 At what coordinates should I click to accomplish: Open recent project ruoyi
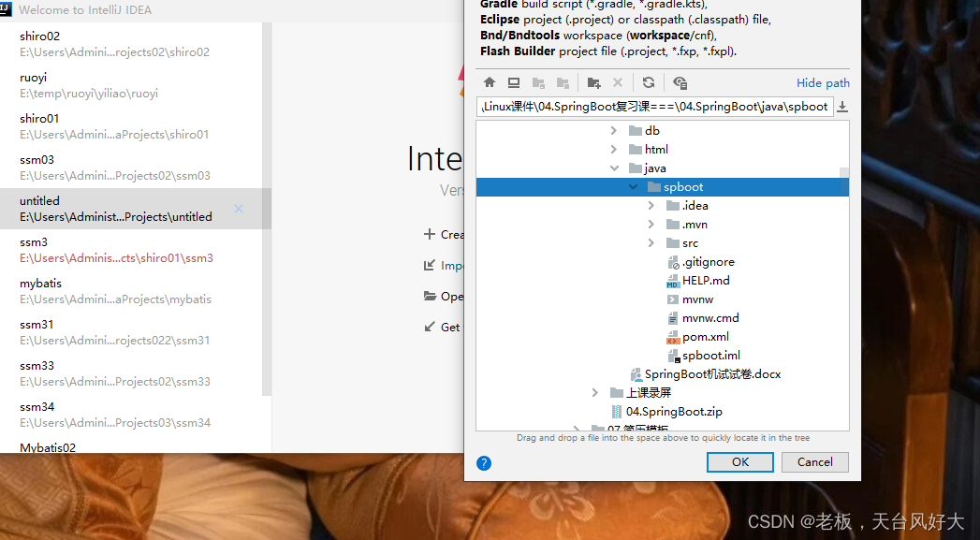131,85
